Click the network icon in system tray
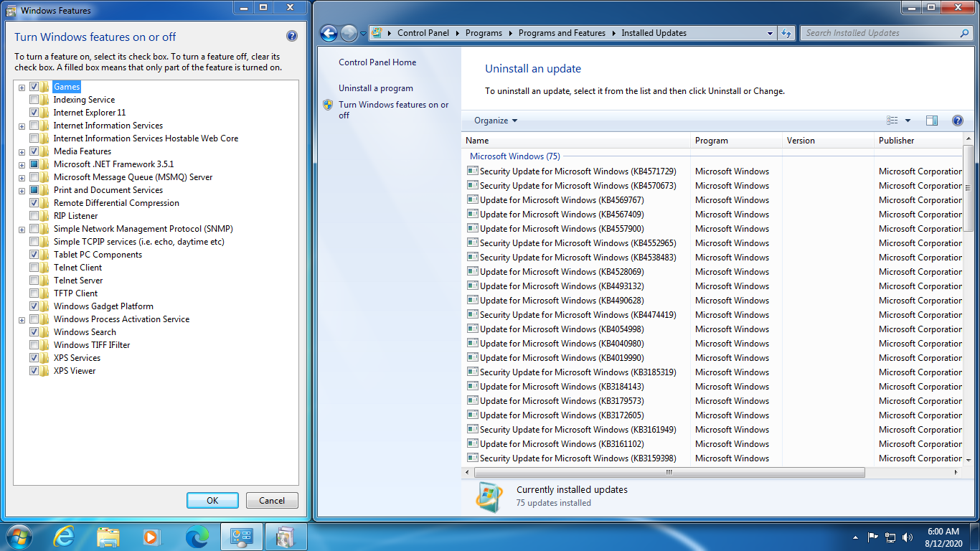This screenshot has height=551, width=980. click(x=890, y=537)
